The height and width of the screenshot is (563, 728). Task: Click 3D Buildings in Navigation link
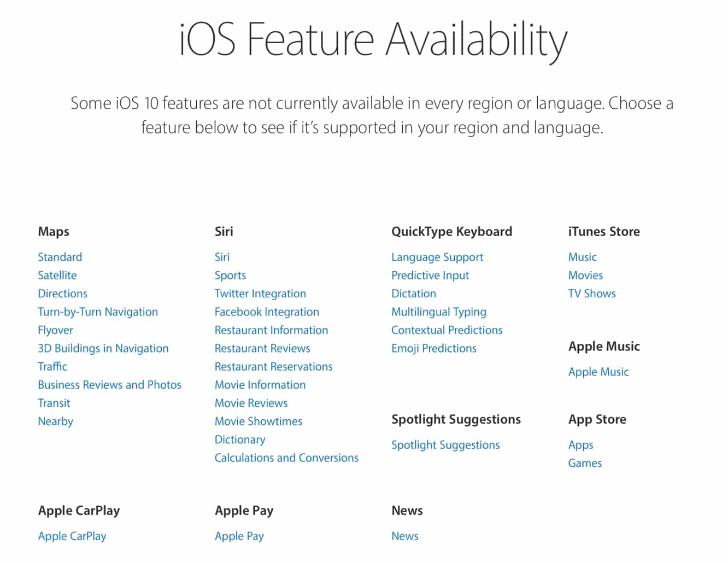[x=103, y=348]
